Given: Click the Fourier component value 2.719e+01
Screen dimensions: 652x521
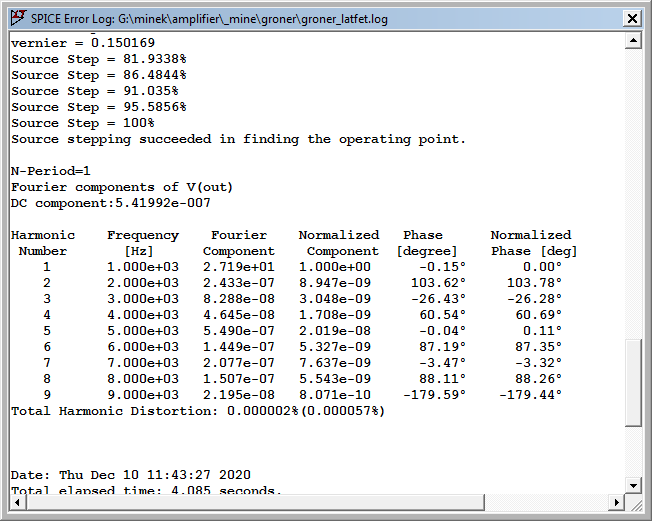Looking at the screenshot, I should (239, 267).
